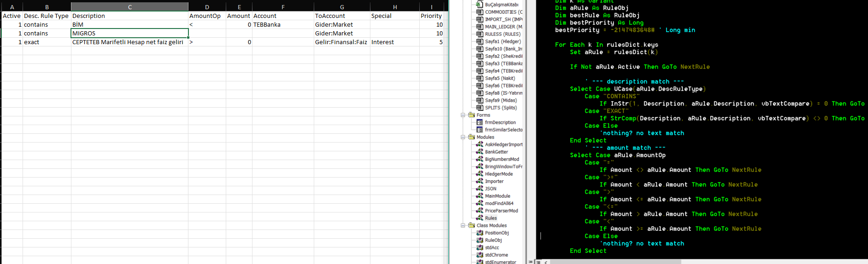
Task: Select column G header in spreadsheet
Action: (342, 7)
